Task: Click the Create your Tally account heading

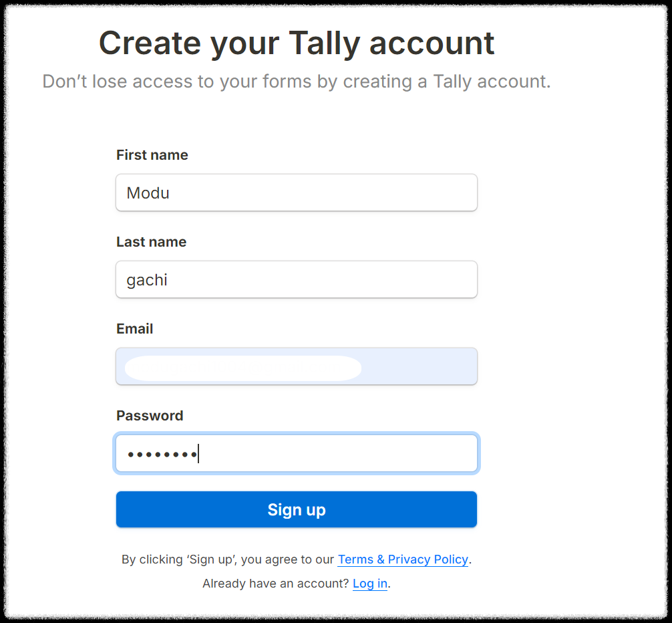Action: (x=297, y=42)
